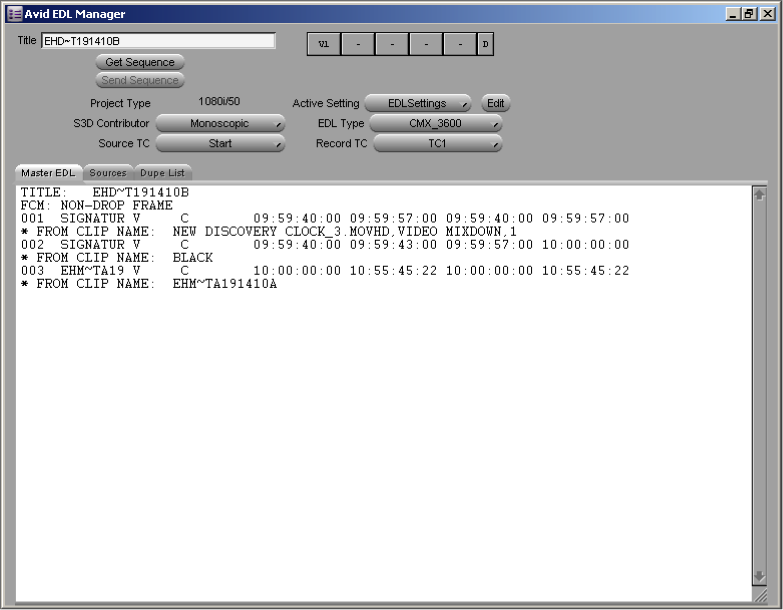Viewport: 783px width, 610px height.
Task: Switch to the Sources tab
Action: tap(108, 173)
